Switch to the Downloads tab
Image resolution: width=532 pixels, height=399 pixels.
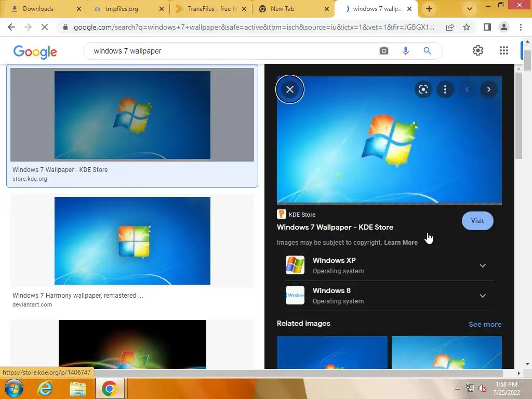pyautogui.click(x=38, y=9)
